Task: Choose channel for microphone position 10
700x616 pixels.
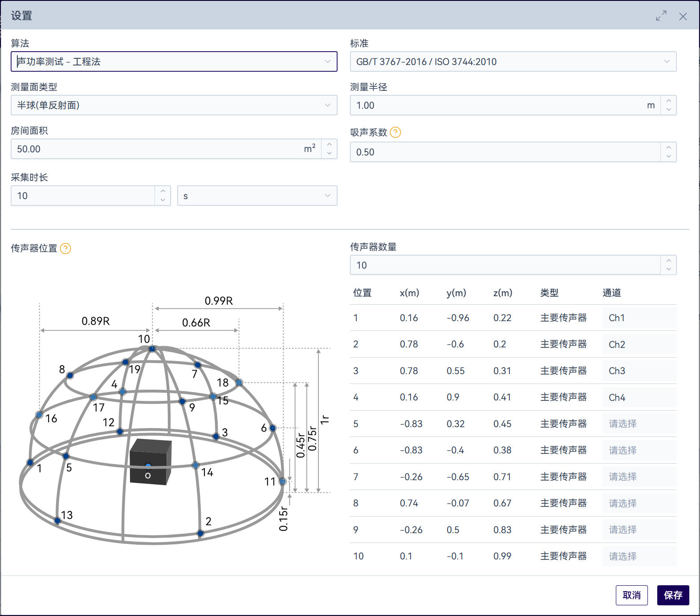Action: 639,556
